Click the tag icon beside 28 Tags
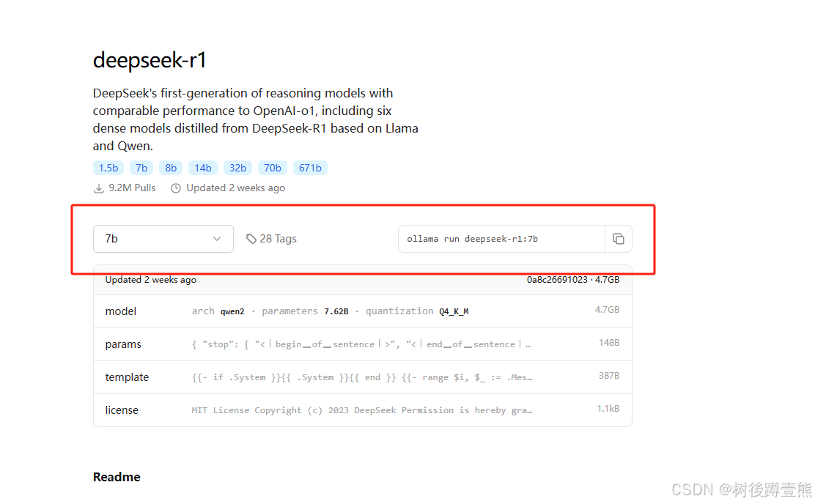The height and width of the screenshot is (504, 815). pos(251,239)
